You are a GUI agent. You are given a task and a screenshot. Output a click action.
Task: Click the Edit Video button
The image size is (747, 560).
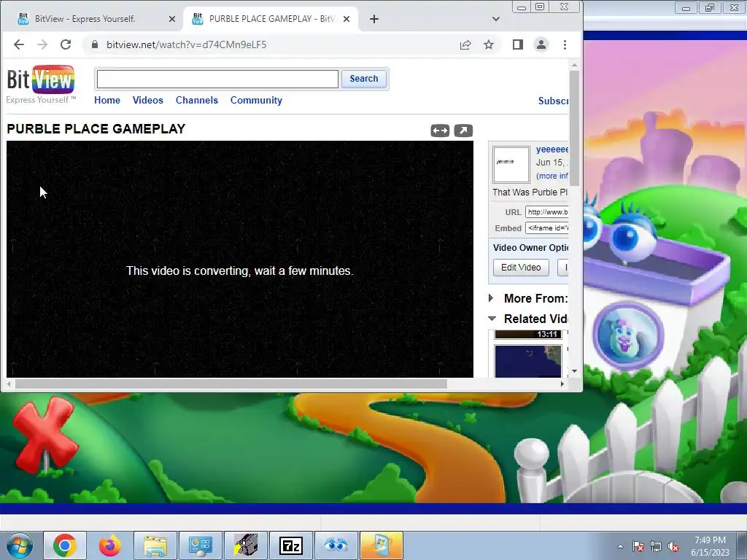(521, 267)
